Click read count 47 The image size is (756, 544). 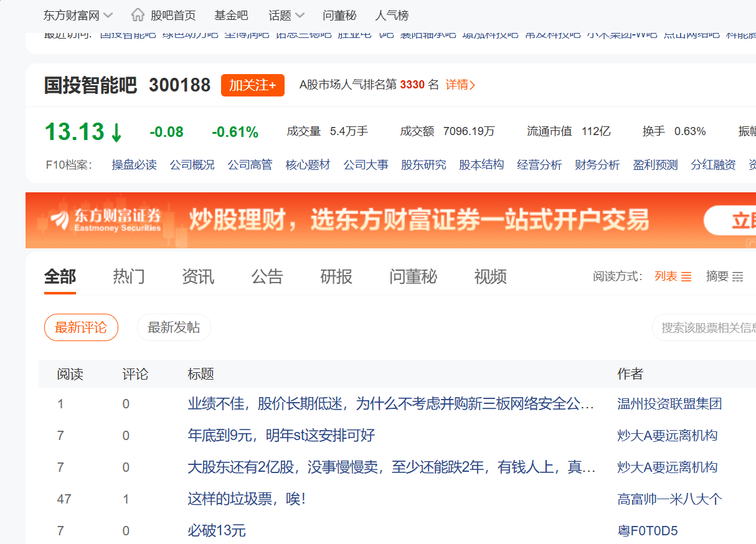point(64,499)
